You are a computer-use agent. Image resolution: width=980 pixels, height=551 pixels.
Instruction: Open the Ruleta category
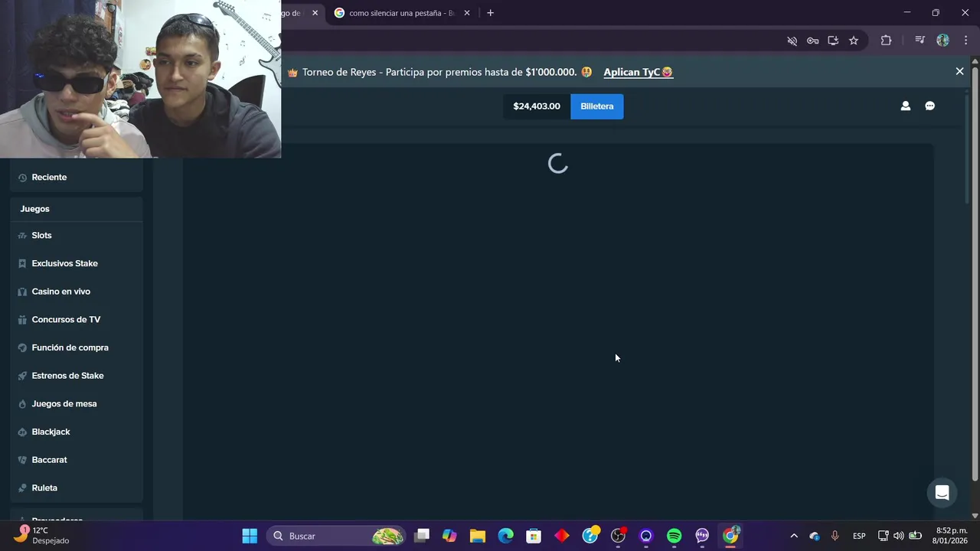(x=77, y=487)
